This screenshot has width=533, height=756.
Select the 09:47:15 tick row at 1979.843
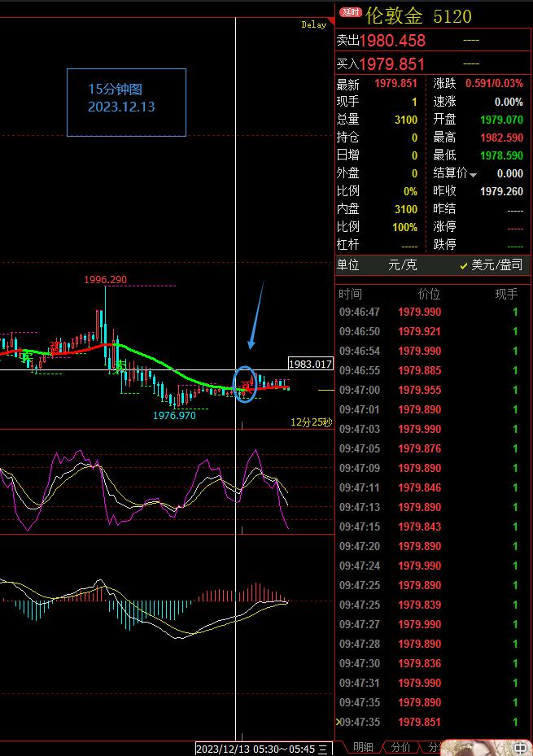pos(432,527)
